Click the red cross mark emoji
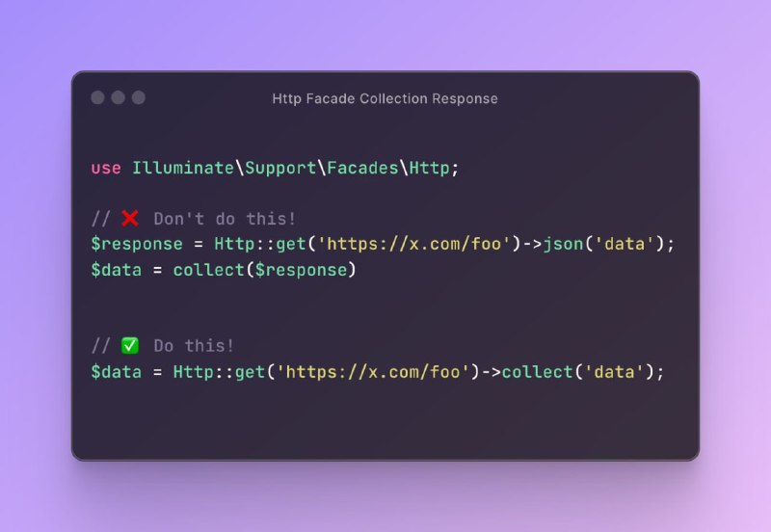 tap(130, 219)
